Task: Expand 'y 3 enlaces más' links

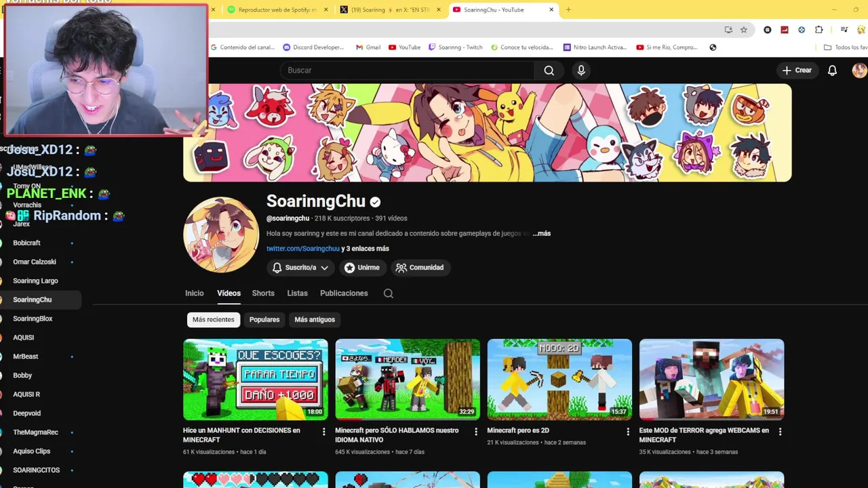Action: 365,249
